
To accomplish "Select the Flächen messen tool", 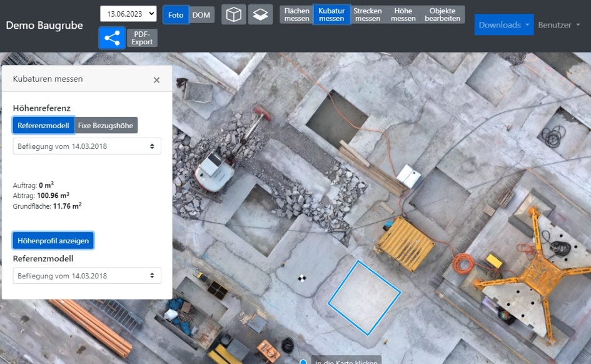I will tap(296, 14).
